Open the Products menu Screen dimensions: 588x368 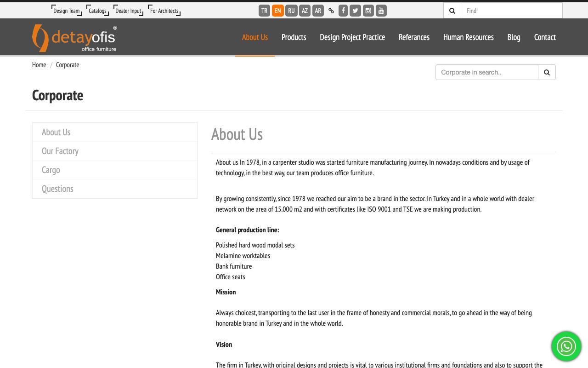click(294, 37)
